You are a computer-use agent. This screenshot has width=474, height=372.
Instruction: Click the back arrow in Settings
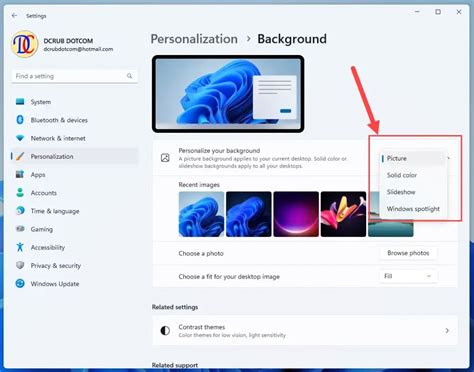tap(14, 16)
